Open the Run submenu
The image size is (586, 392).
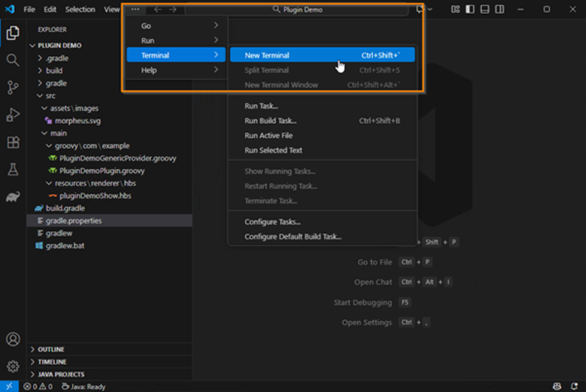coord(176,40)
